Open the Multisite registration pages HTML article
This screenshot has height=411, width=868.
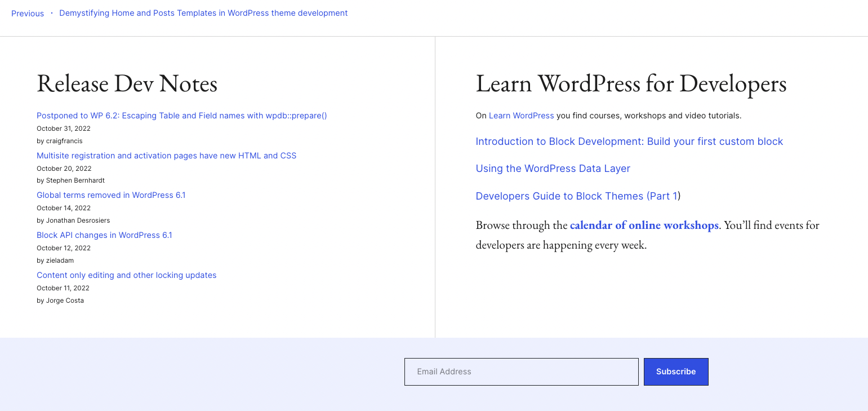166,156
